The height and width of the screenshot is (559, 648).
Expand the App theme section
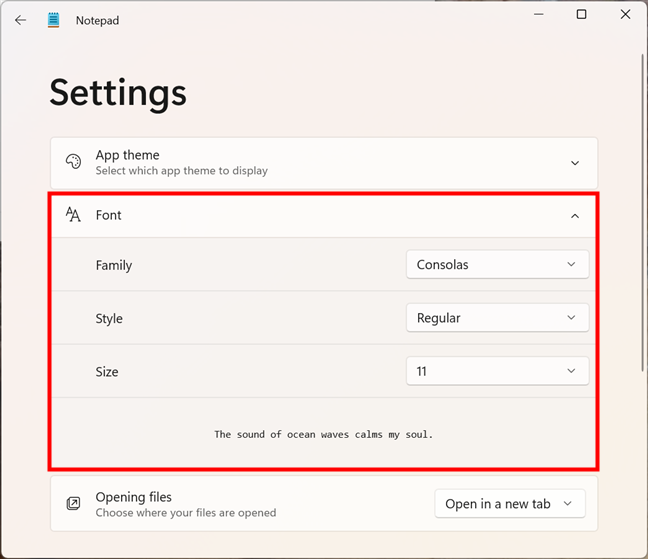coord(575,162)
